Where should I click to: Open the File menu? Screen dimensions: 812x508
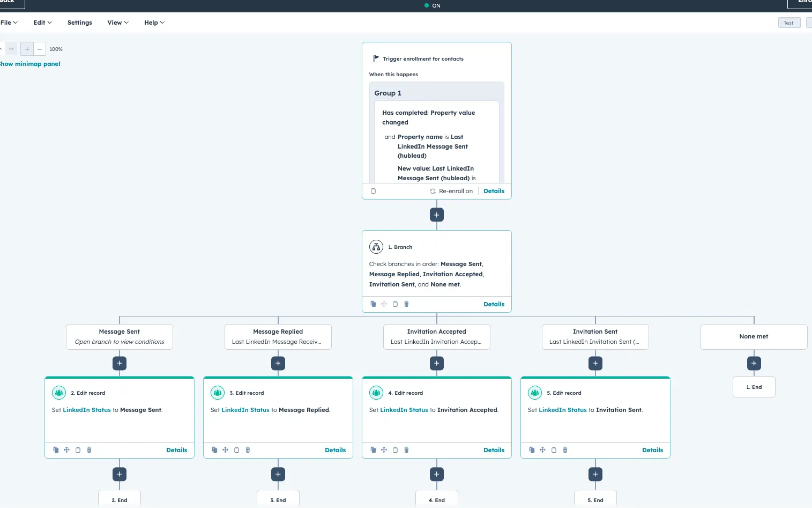point(9,23)
